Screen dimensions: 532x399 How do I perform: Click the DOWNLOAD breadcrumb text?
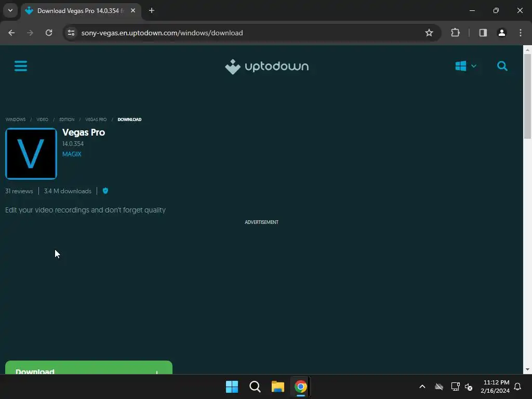[x=129, y=119]
